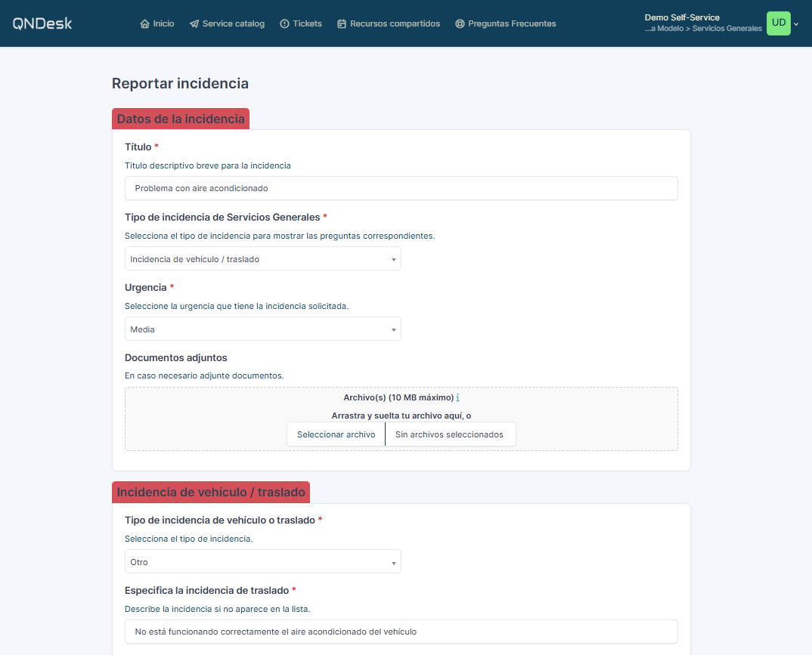
Task: Click the UD user avatar
Action: point(778,23)
